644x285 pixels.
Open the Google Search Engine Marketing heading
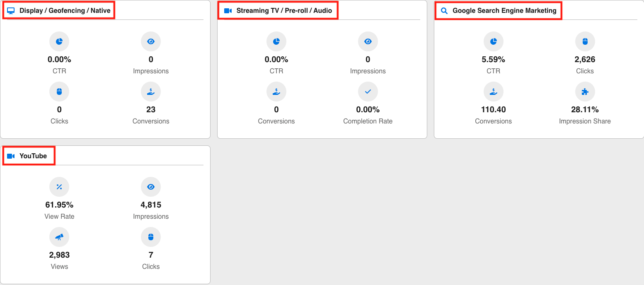tap(504, 11)
